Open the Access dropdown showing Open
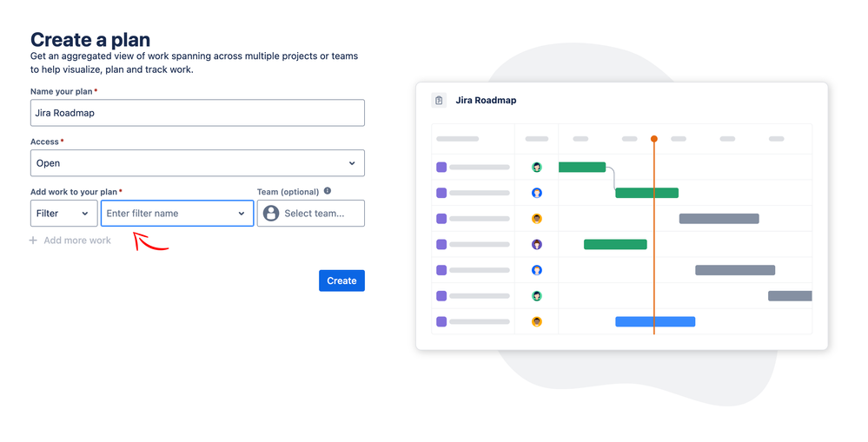Viewport: 868px width, 442px height. [x=197, y=163]
